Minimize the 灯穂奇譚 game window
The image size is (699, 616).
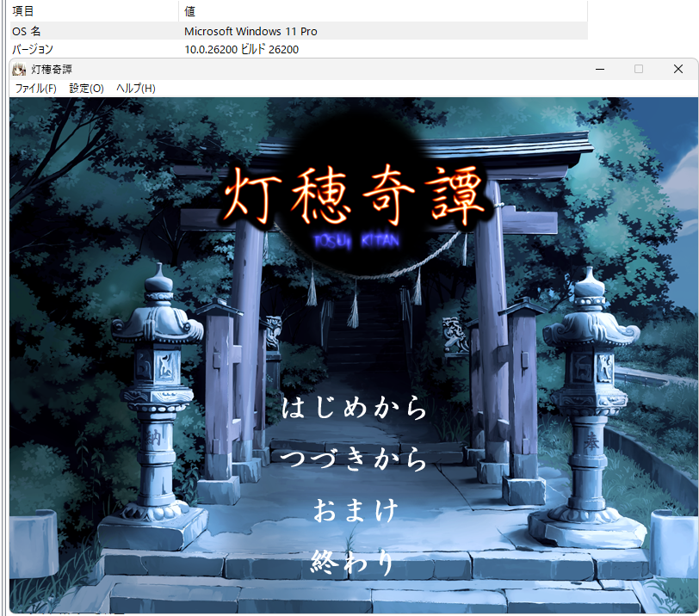[600, 69]
